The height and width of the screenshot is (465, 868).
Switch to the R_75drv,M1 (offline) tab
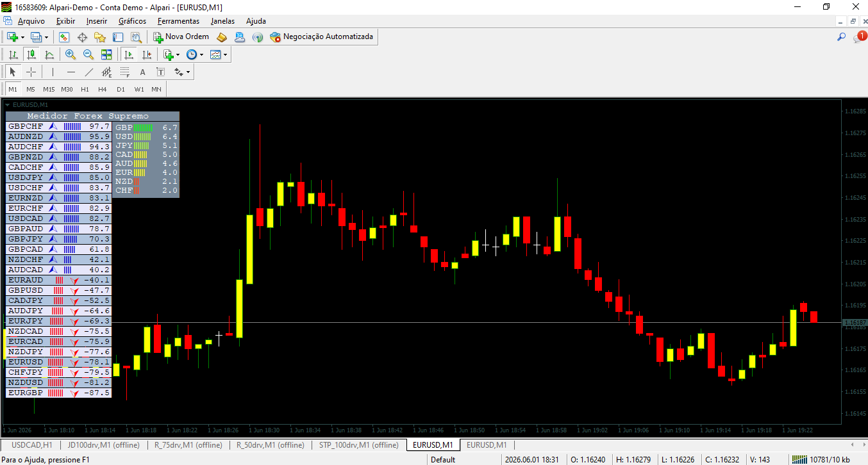188,445
